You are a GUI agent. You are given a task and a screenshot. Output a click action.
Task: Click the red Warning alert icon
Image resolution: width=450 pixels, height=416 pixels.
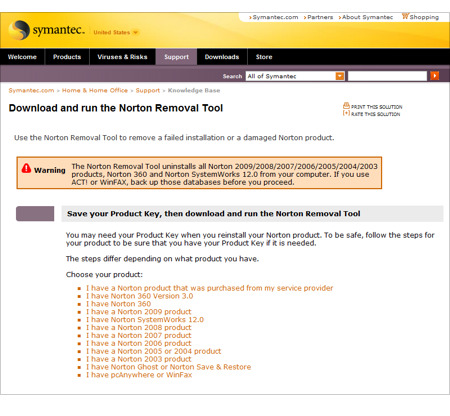[x=26, y=168]
